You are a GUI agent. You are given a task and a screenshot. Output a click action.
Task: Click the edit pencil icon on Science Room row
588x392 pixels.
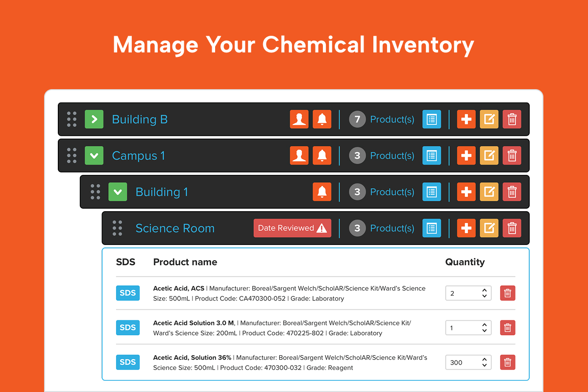[x=489, y=228]
